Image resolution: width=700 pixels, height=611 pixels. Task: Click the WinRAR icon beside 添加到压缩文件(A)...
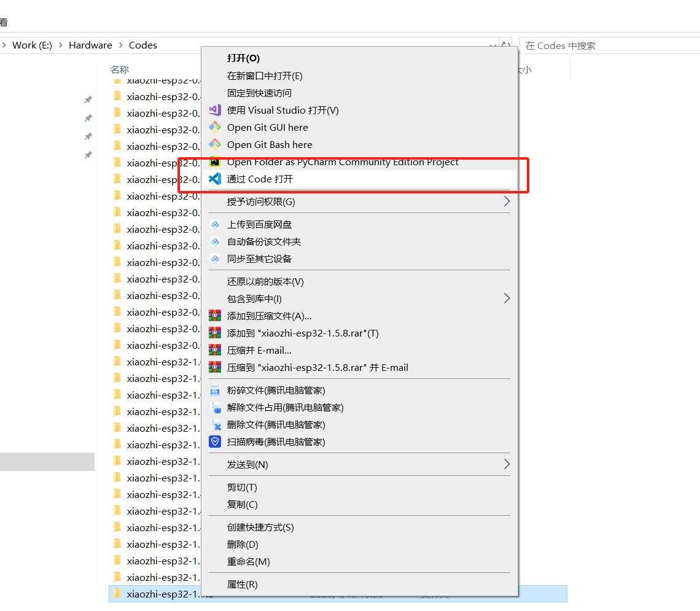click(215, 316)
